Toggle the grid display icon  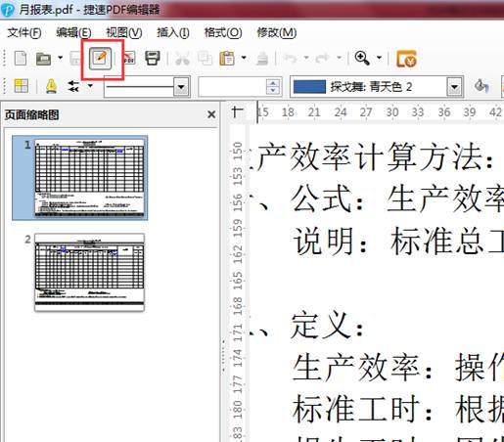tap(22, 86)
